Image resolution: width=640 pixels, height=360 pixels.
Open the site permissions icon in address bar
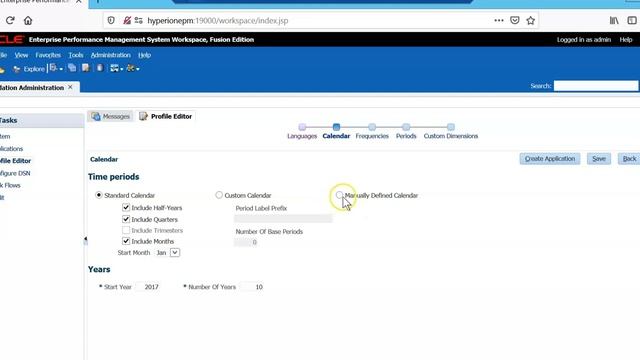[139, 20]
